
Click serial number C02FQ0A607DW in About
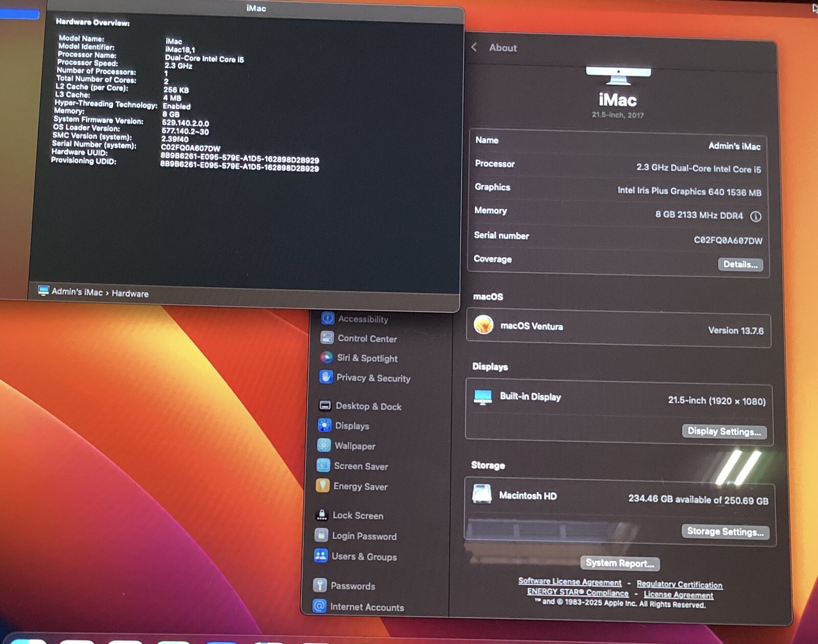[728, 240]
